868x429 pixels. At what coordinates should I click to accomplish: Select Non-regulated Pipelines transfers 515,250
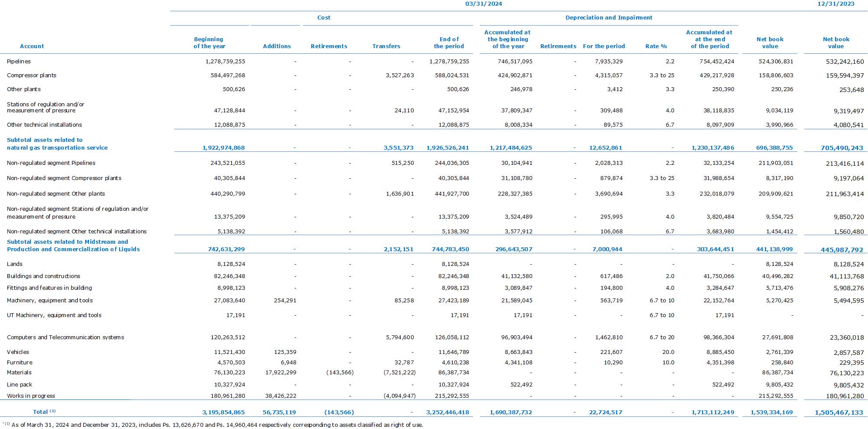click(402, 163)
